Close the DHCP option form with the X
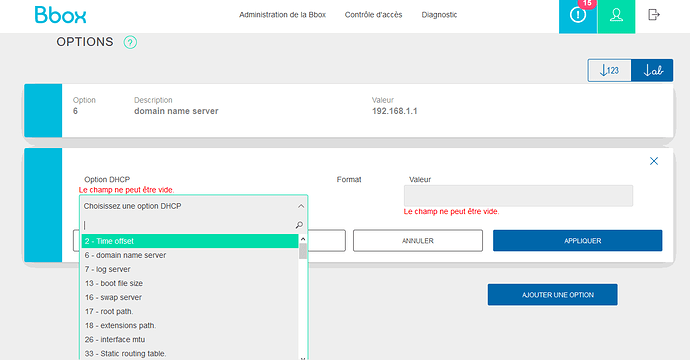The width and height of the screenshot is (690, 360). pos(654,161)
